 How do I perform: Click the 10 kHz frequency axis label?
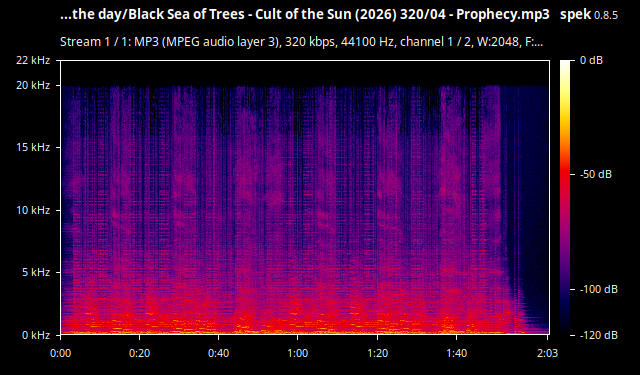point(33,210)
